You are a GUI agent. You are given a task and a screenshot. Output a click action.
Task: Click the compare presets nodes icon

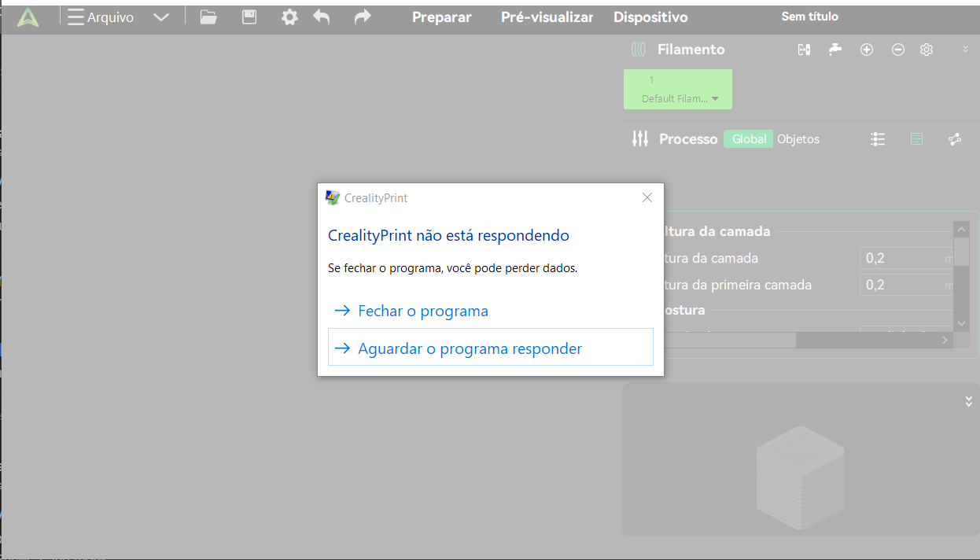pos(955,139)
